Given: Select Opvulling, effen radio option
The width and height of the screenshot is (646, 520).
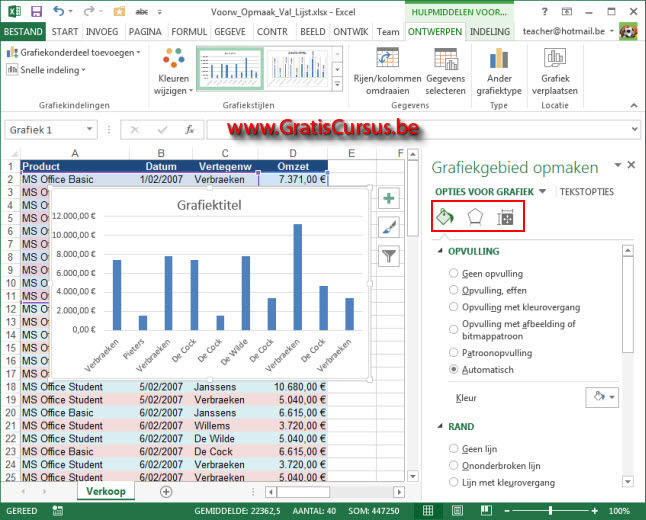Looking at the screenshot, I should click(453, 290).
